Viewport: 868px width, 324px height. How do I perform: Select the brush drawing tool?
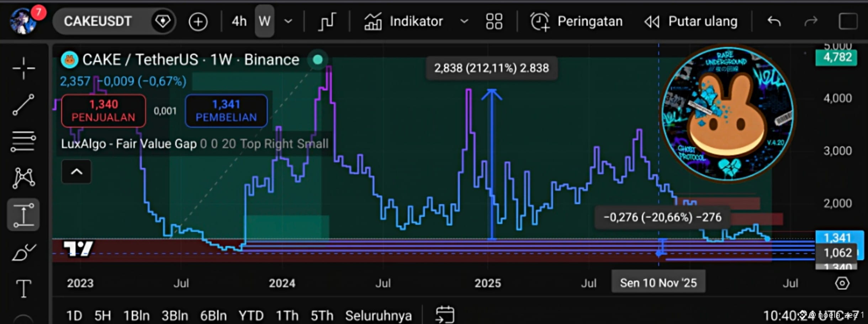click(23, 252)
